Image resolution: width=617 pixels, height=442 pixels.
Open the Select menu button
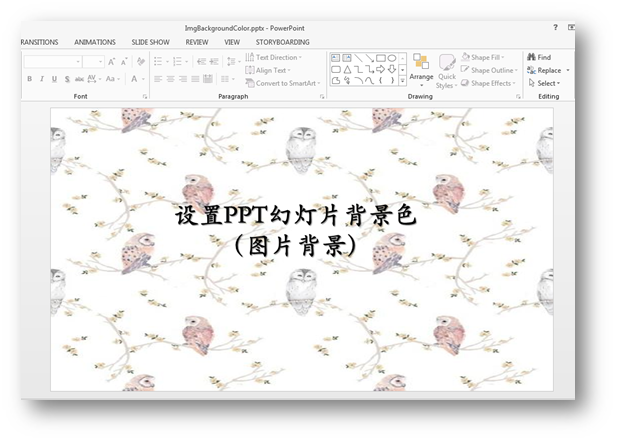[x=544, y=83]
